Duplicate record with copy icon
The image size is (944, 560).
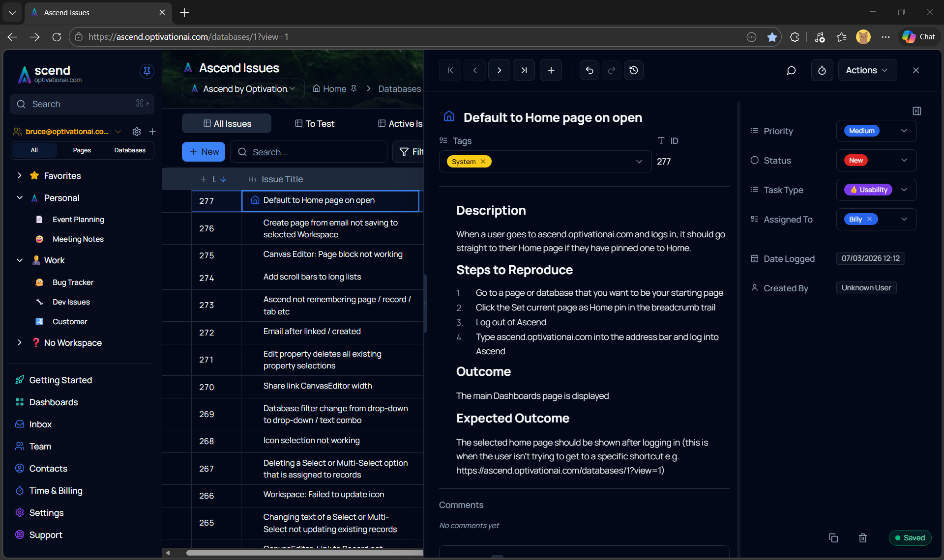click(833, 538)
